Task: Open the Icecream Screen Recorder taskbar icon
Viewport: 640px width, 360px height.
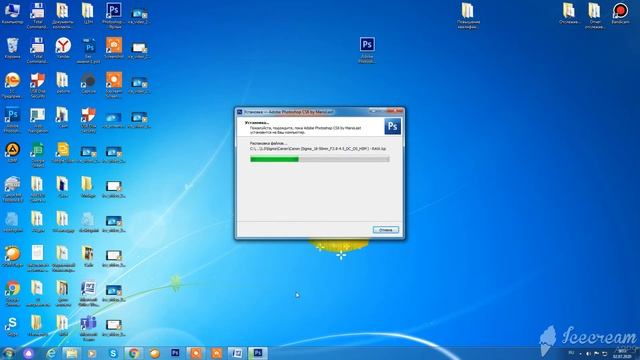Action: 196,353
